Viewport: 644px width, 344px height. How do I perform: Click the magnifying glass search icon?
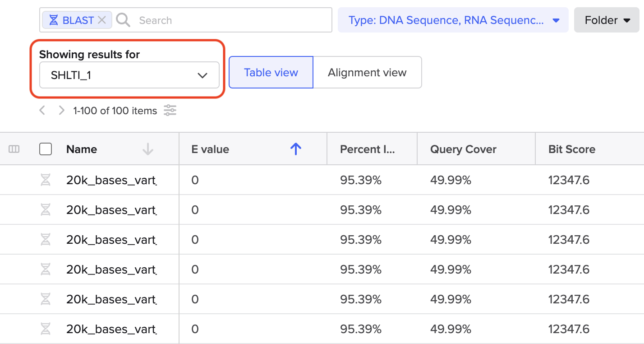pyautogui.click(x=123, y=20)
